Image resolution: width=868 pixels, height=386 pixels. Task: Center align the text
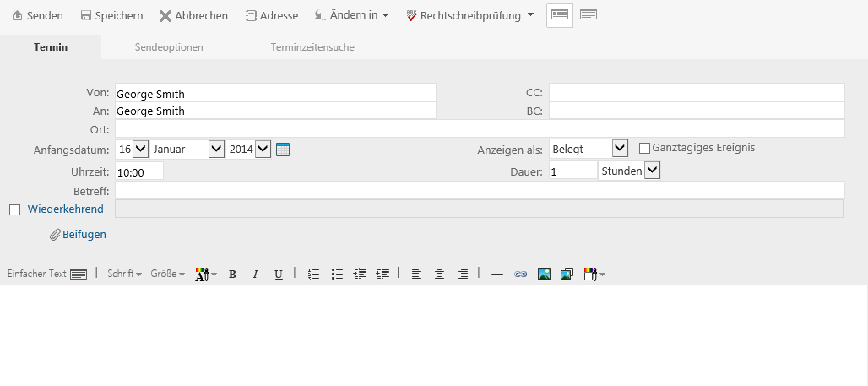[440, 274]
